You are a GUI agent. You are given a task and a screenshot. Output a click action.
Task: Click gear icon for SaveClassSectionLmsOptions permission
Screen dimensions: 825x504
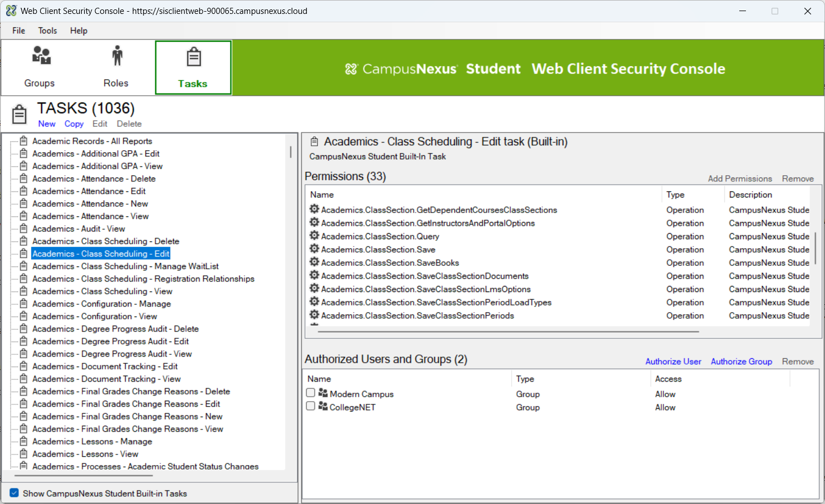click(x=315, y=289)
